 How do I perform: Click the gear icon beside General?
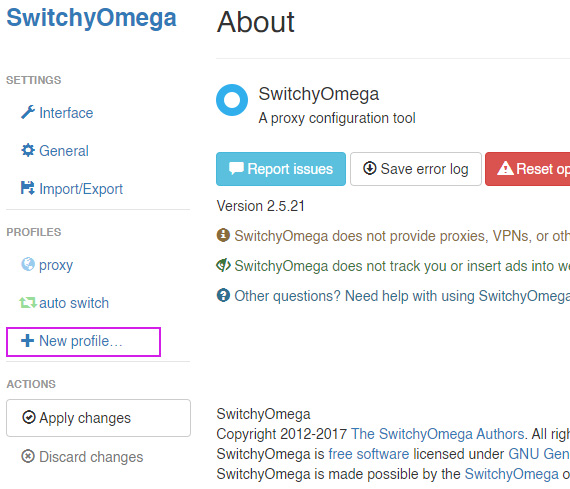tap(28, 150)
